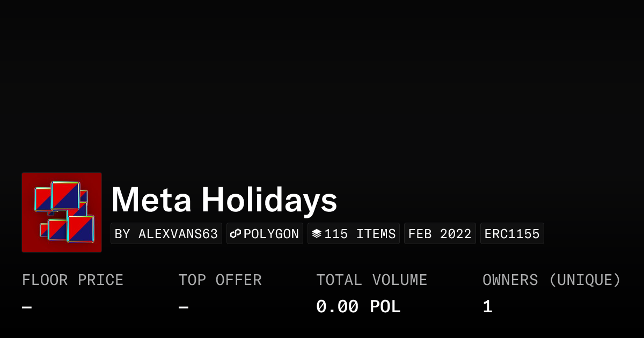
Task: Click the dash value under Top Offer
Action: 184,307
